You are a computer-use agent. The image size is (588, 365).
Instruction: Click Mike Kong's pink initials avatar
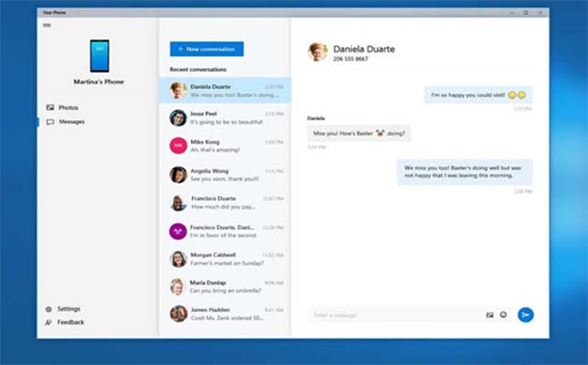pos(178,145)
